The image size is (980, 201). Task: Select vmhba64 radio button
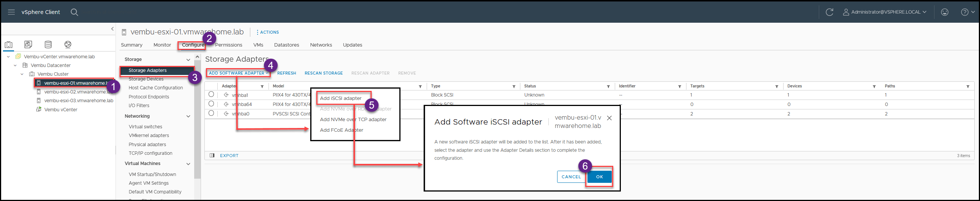click(211, 104)
